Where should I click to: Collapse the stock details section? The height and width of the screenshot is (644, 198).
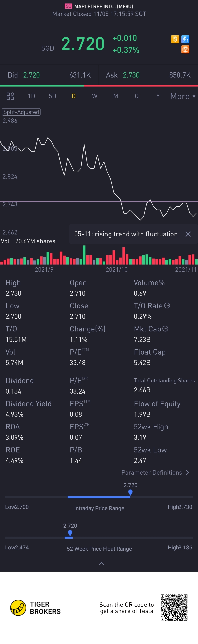pos(102,564)
